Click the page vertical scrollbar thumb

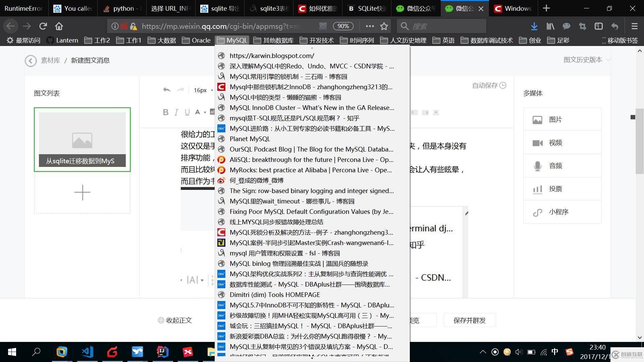click(639, 141)
